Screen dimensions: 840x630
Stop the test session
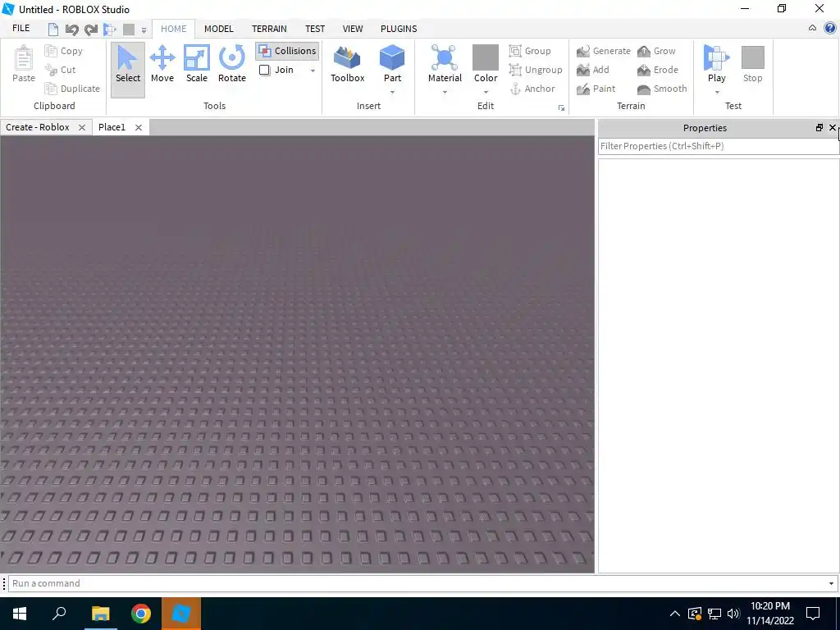[753, 64]
